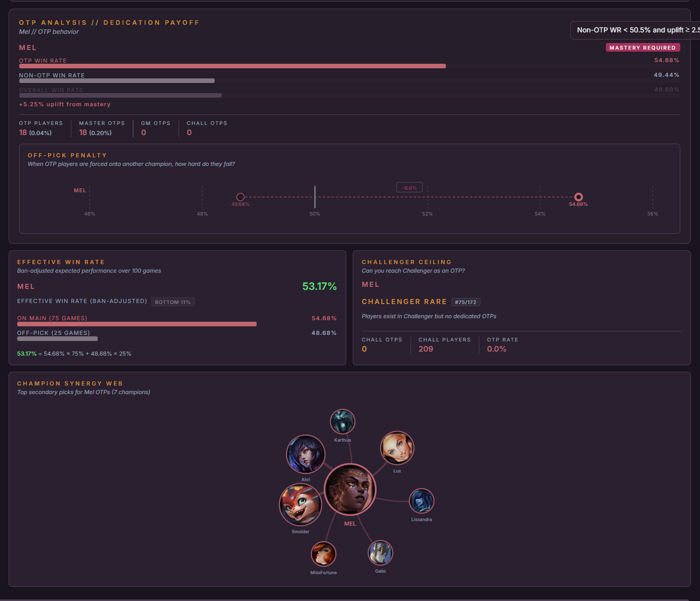The height and width of the screenshot is (601, 700).
Task: Click the MissFortune champion portrait
Action: coord(323,553)
